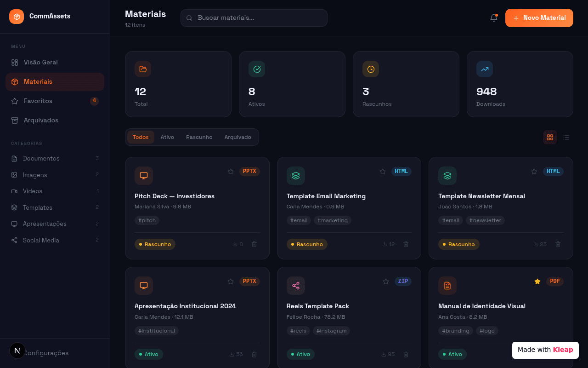The image size is (588, 368).
Task: Click the ZIP format badge
Action: tap(403, 281)
